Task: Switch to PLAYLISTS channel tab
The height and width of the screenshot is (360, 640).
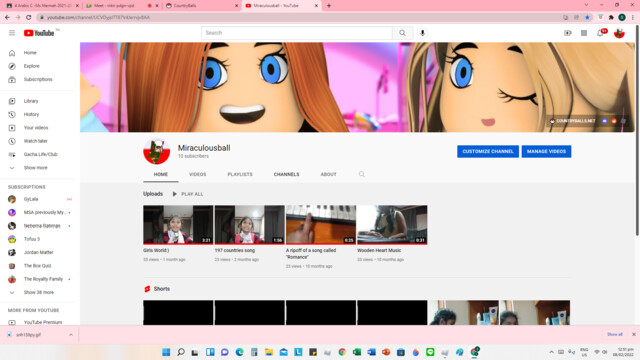Action: pos(240,174)
